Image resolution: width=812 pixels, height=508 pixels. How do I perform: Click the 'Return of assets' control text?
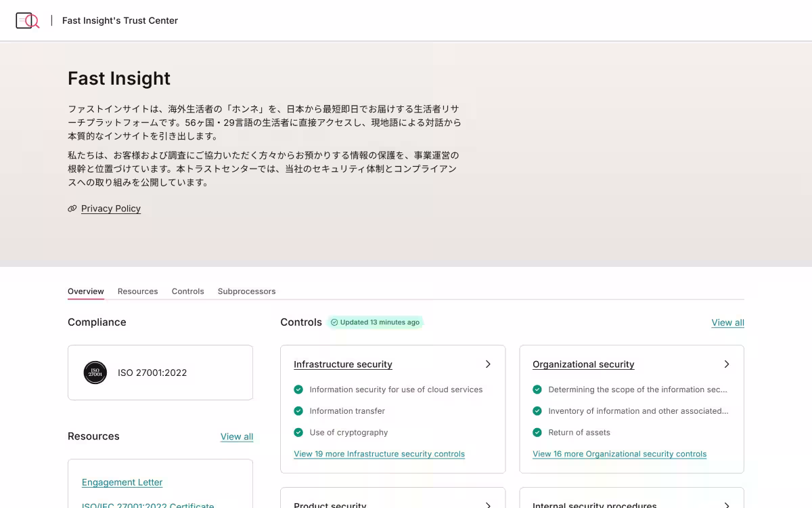pyautogui.click(x=579, y=432)
